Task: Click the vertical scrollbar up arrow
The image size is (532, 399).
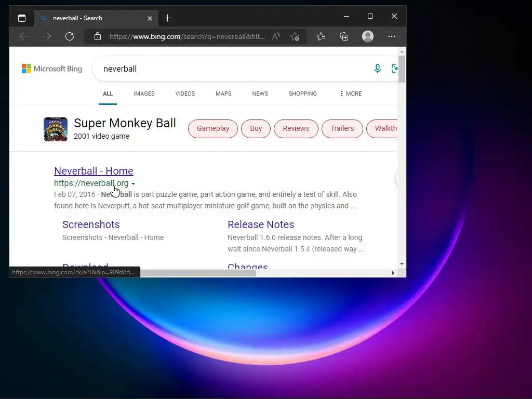Action: pos(402,51)
